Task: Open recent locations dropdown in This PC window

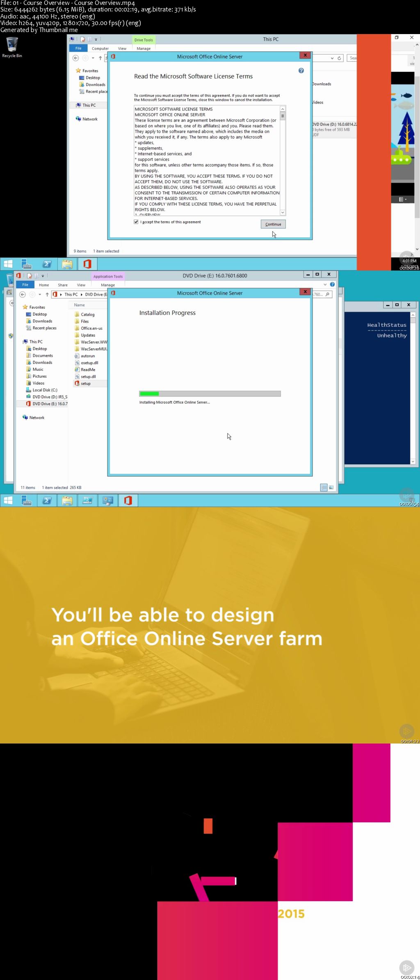Action: click(x=93, y=58)
